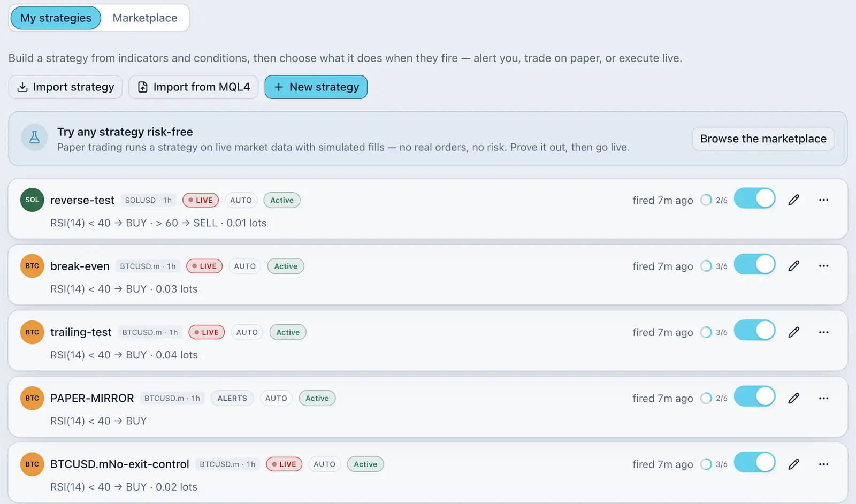Viewport: 856px width, 504px height.
Task: Click the rule text ending '0.01 lots'
Action: pos(158,223)
